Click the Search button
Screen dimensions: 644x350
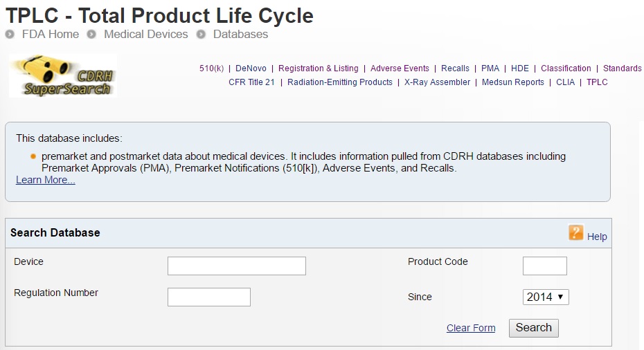point(533,328)
